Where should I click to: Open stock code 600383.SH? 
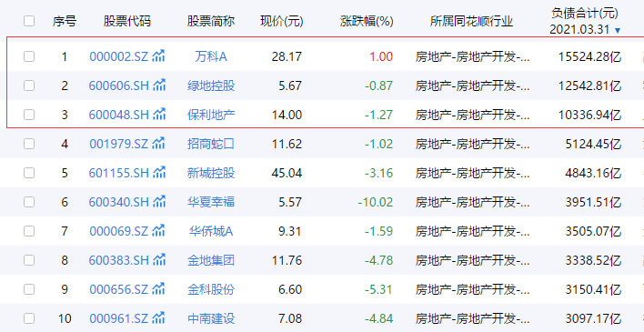tap(118, 260)
